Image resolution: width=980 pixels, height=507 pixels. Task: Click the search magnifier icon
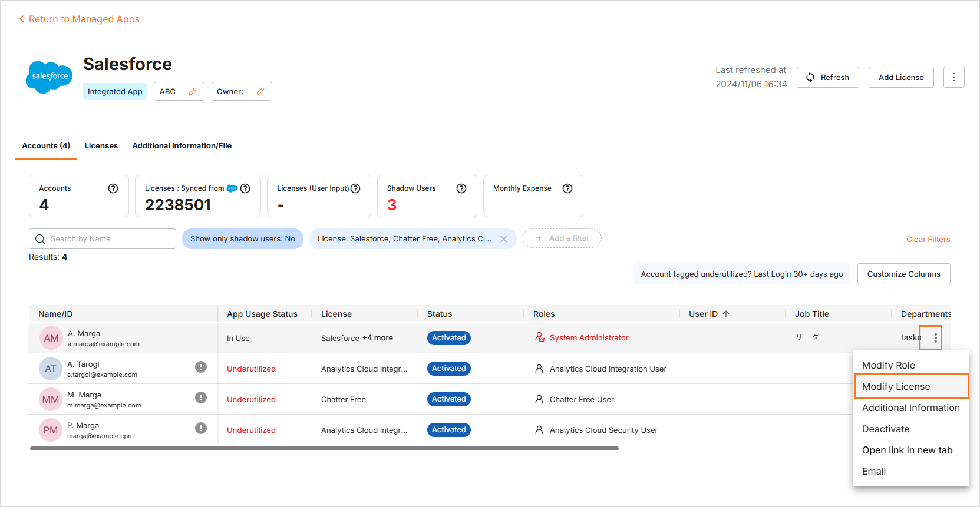click(40, 239)
